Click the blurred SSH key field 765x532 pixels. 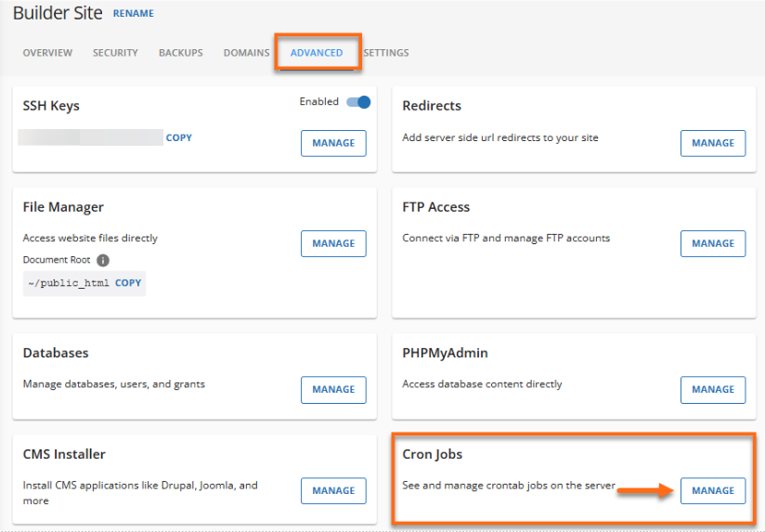[x=91, y=137]
